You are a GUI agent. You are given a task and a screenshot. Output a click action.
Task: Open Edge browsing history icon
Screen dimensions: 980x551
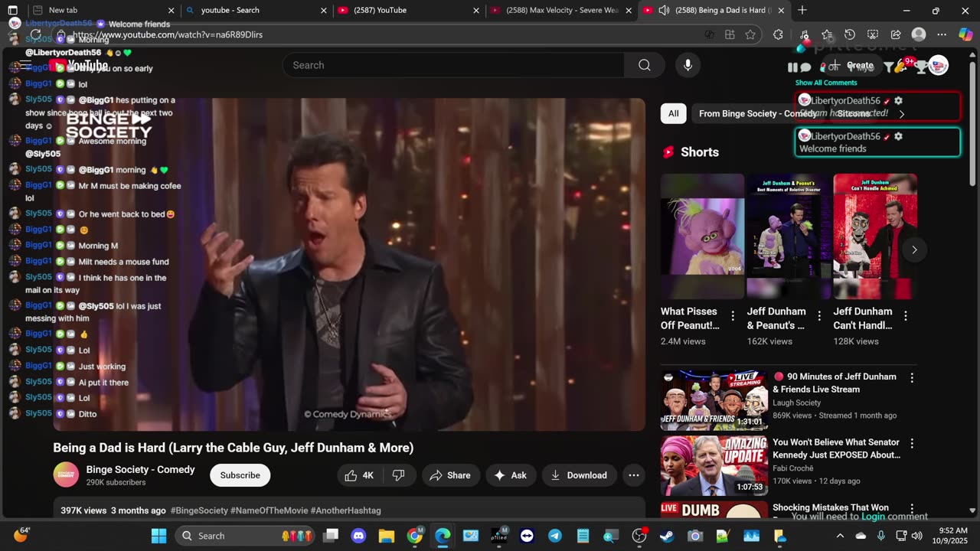tap(850, 34)
